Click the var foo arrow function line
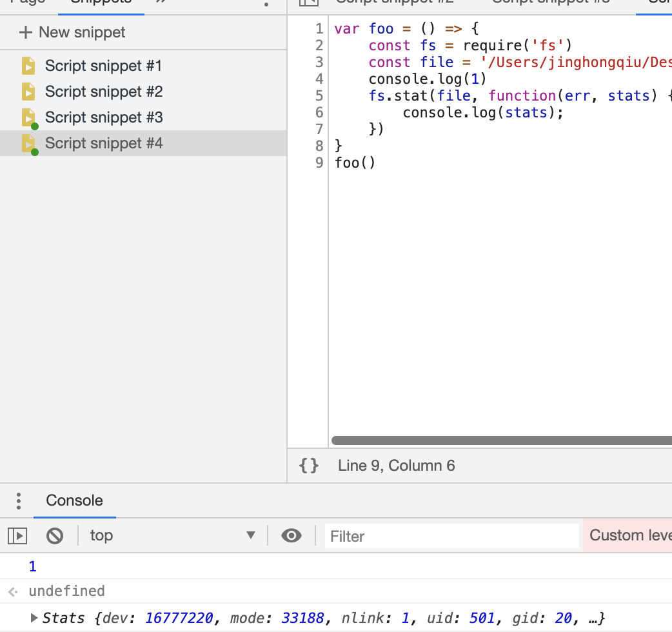Viewport: 672px width, 632px height. tap(406, 29)
